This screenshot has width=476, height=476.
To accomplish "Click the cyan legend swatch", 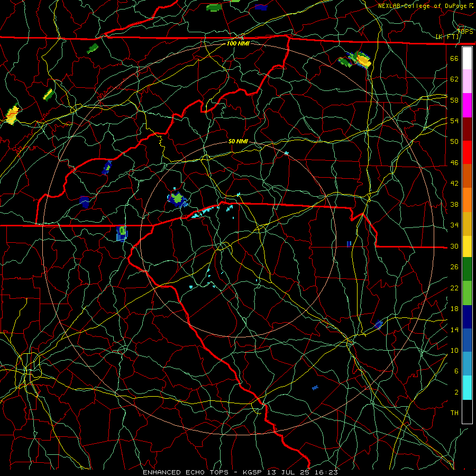I will (467, 388).
